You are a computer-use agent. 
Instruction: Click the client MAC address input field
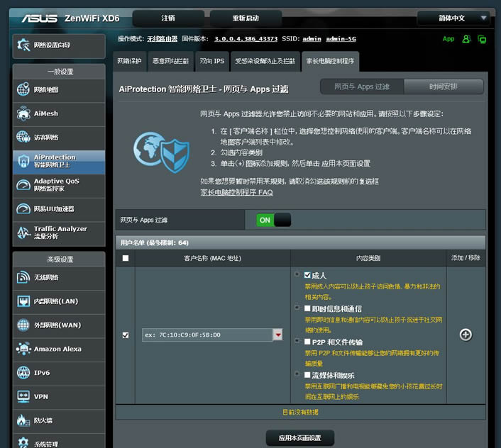point(207,335)
